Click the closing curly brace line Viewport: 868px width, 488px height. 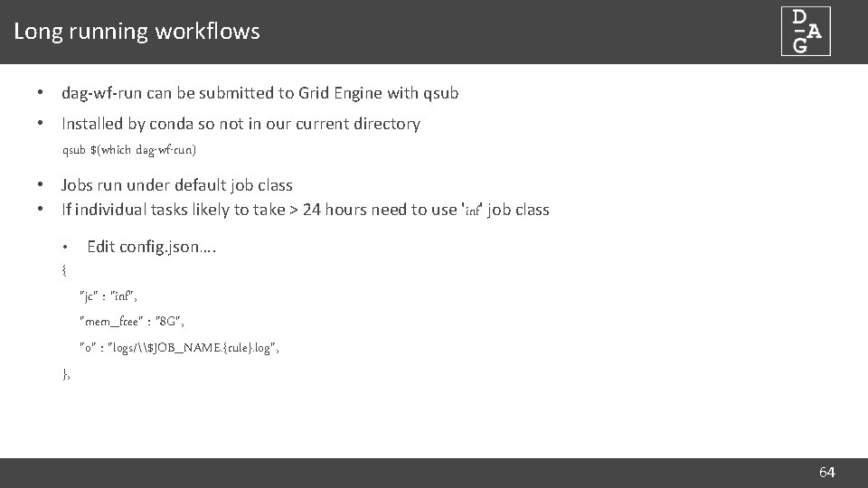pos(65,372)
